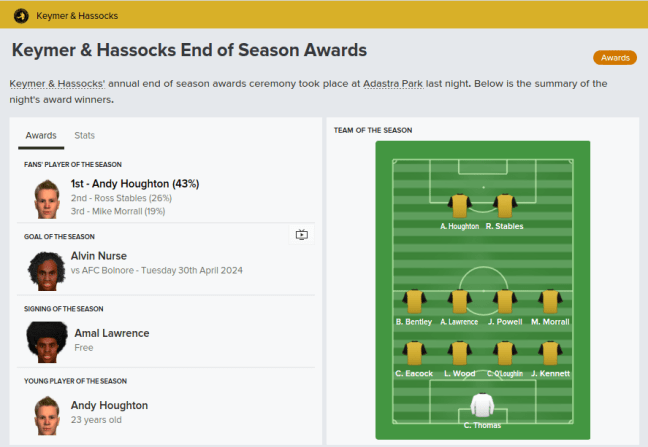Click J. Kennett's shirt in defence
This screenshot has width=648, height=447.
(549, 353)
